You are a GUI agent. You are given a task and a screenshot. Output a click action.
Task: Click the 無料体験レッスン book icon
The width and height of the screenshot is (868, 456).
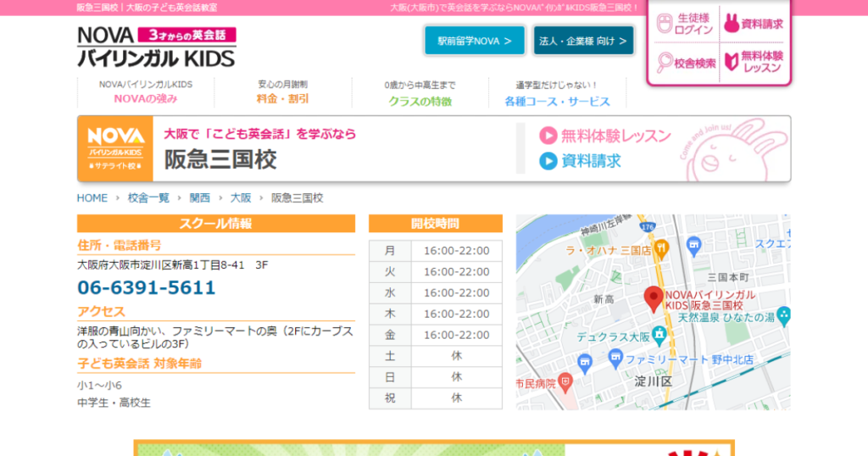[x=731, y=62]
